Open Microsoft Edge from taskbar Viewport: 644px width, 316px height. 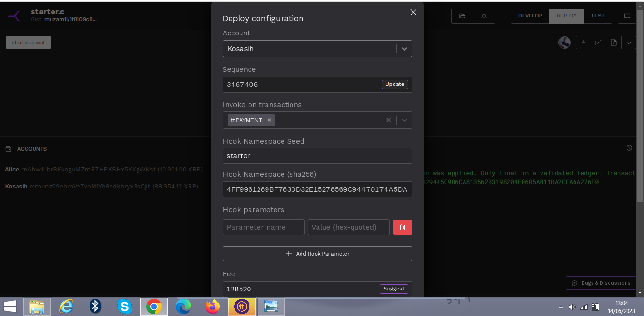183,307
